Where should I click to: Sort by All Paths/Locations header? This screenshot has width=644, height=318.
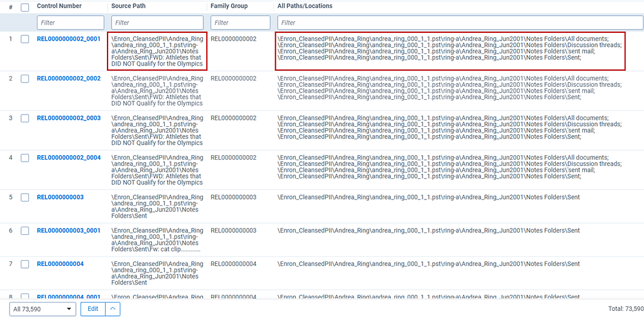[305, 6]
